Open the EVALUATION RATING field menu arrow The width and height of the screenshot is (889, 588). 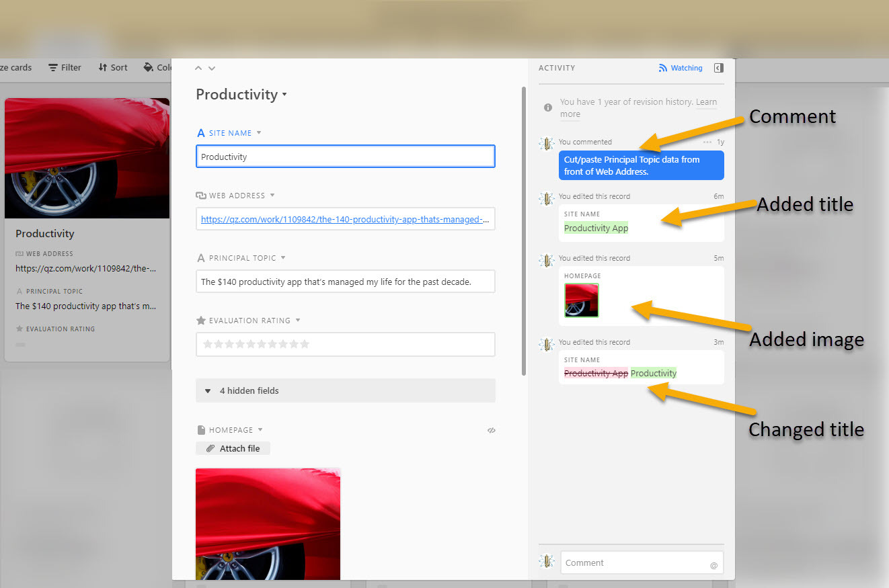tap(298, 321)
